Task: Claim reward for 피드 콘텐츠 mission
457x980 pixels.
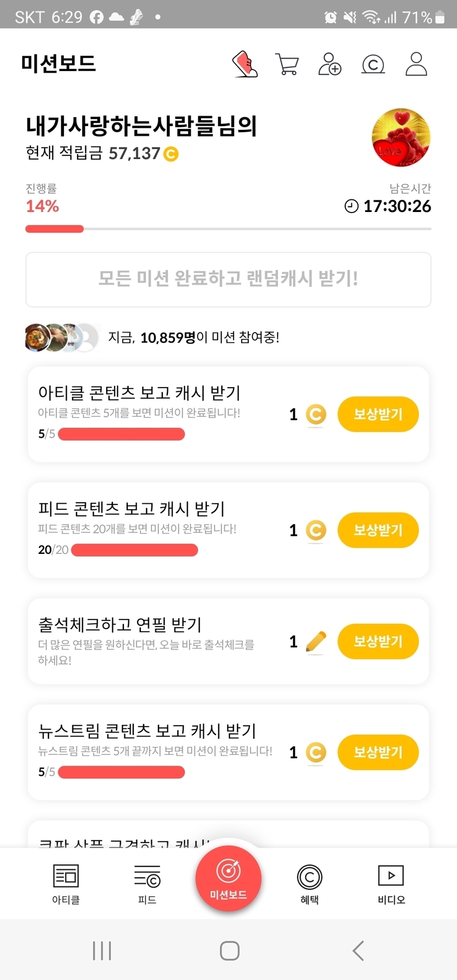Action: pos(378,530)
